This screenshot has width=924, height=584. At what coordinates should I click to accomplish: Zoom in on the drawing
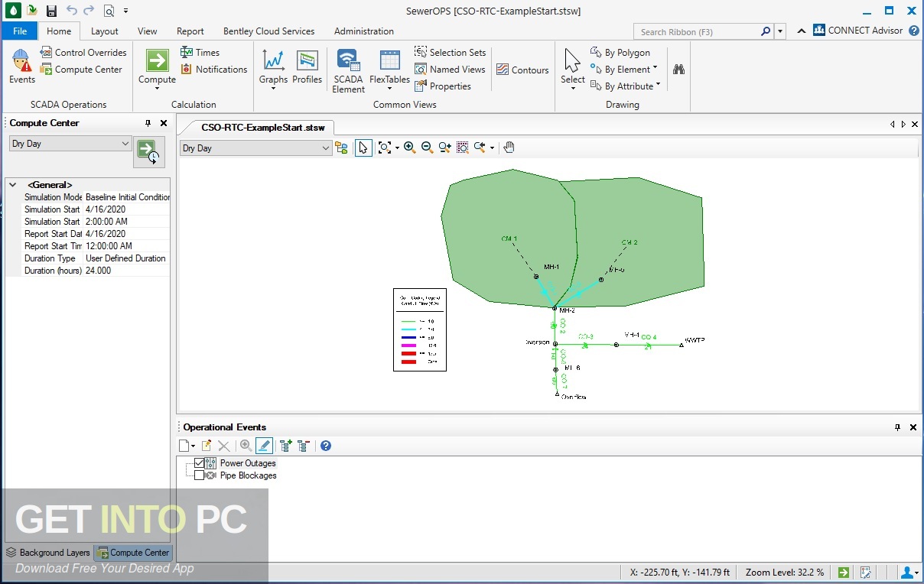(x=409, y=148)
